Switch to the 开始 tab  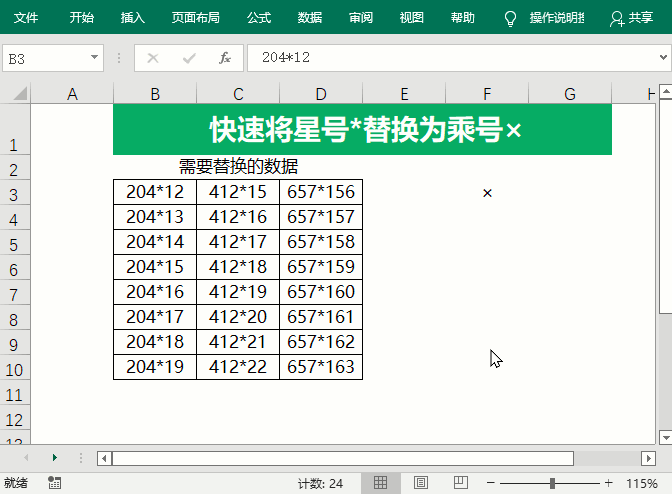coord(81,18)
